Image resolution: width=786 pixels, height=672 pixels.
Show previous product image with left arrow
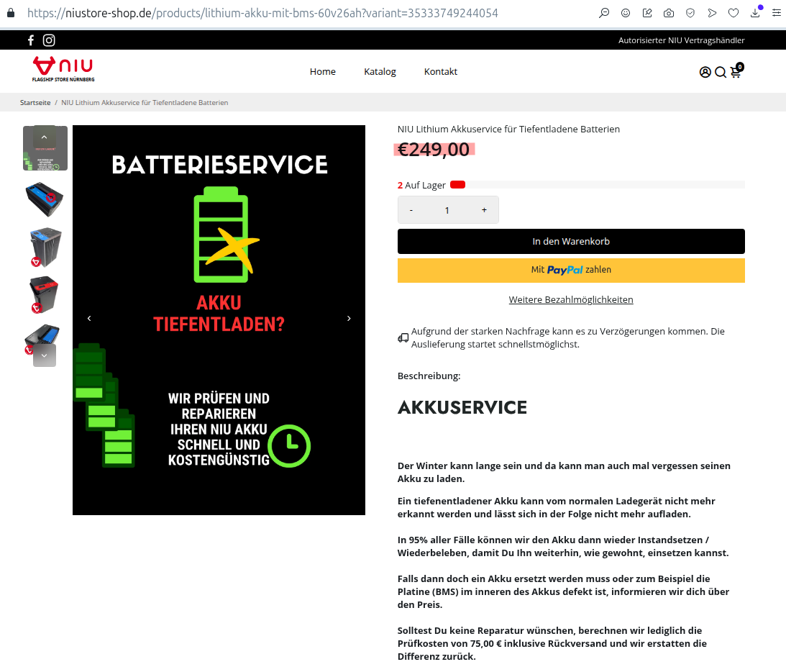click(x=89, y=318)
